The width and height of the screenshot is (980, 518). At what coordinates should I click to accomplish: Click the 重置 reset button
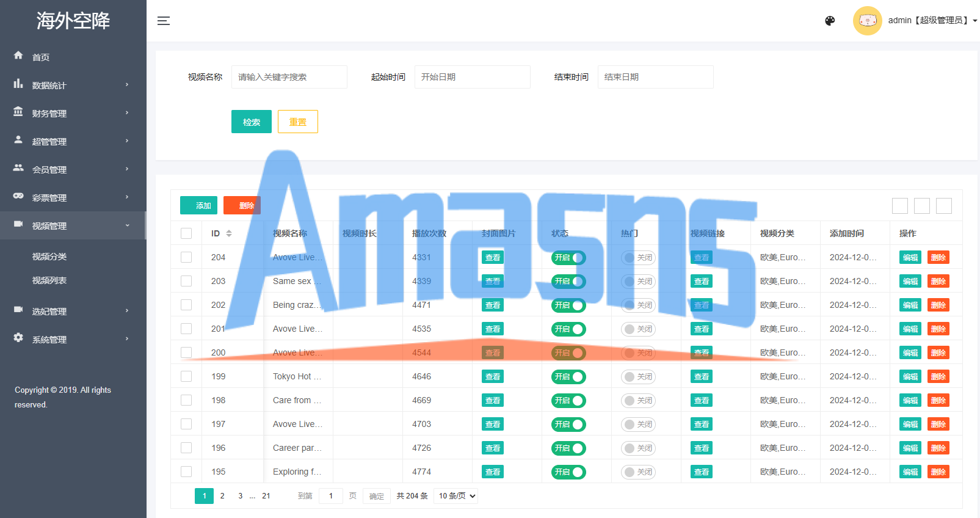(298, 122)
